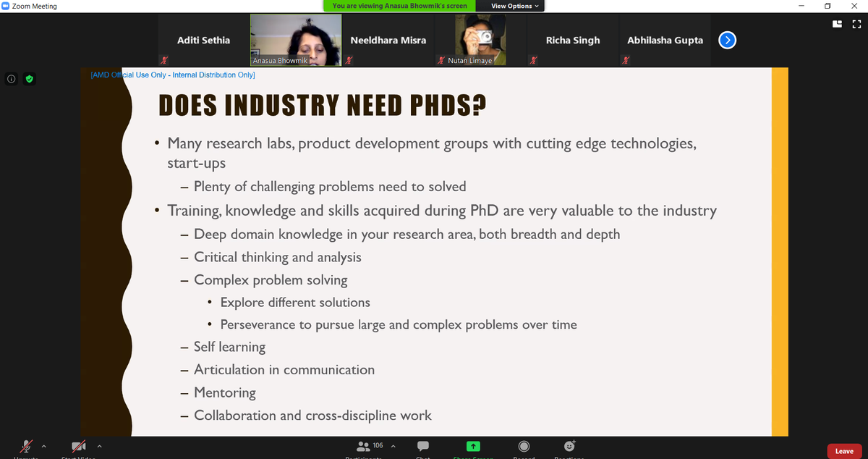Click 'Plenty of challenging problems' line
This screenshot has width=868, height=459.
(x=330, y=187)
